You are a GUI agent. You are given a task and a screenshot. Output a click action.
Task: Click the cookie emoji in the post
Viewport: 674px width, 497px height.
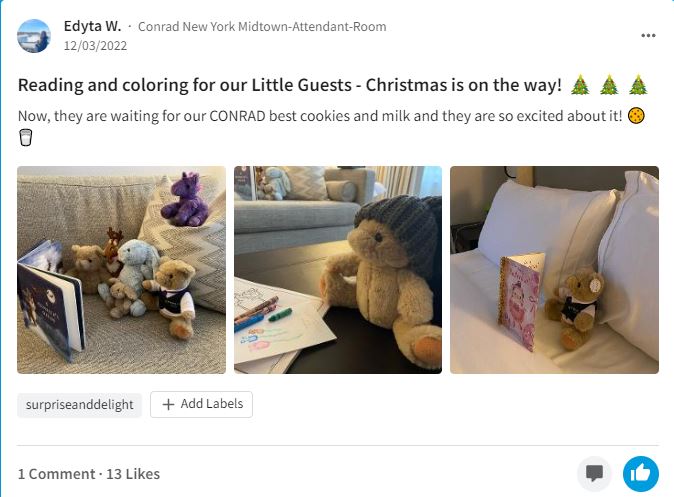pos(636,116)
